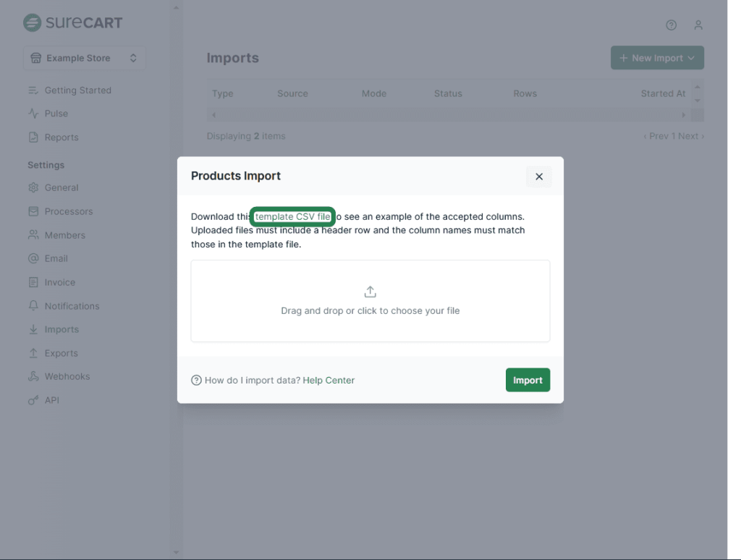Close the Products Import dialog
741x560 pixels.
539,177
